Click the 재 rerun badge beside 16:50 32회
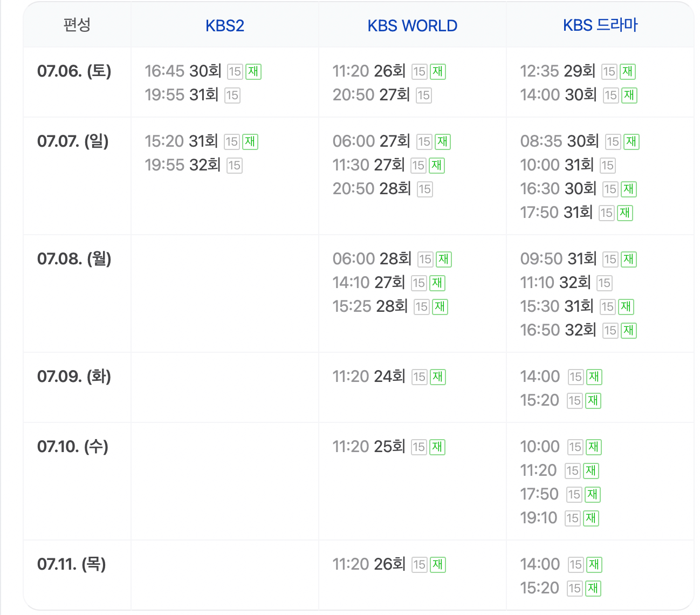700x615 pixels. pos(629,331)
